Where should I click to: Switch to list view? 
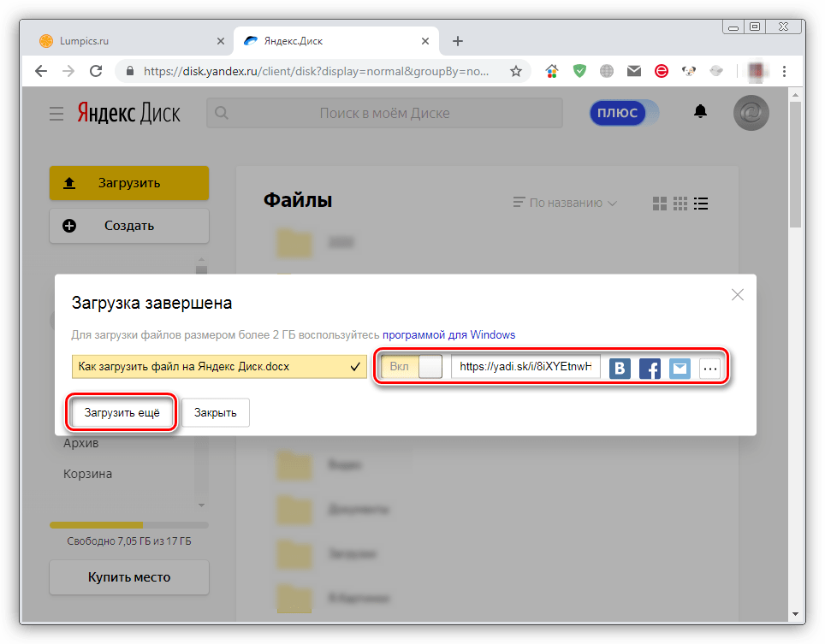click(x=700, y=204)
